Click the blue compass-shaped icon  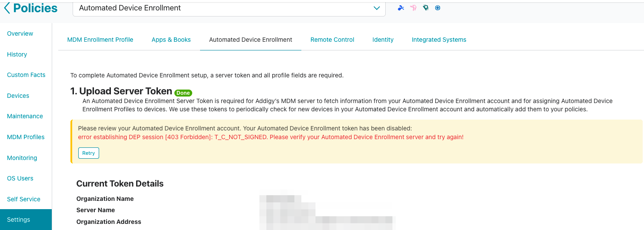pyautogui.click(x=438, y=8)
